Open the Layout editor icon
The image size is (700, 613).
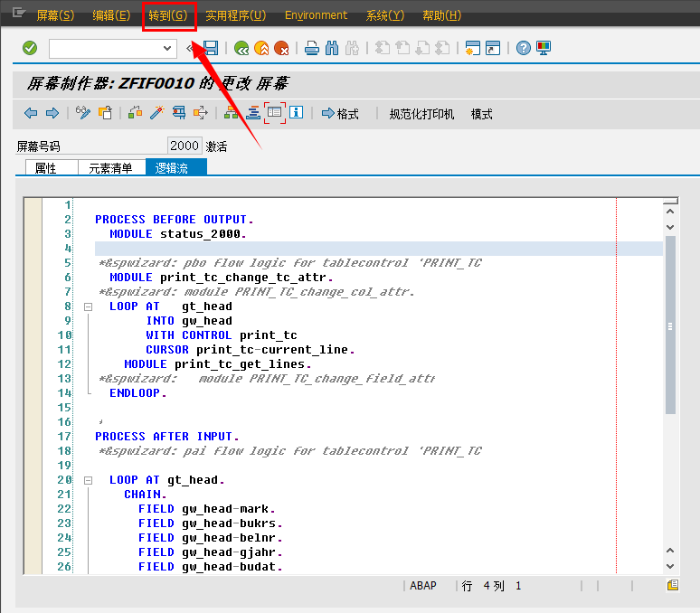tap(275, 112)
